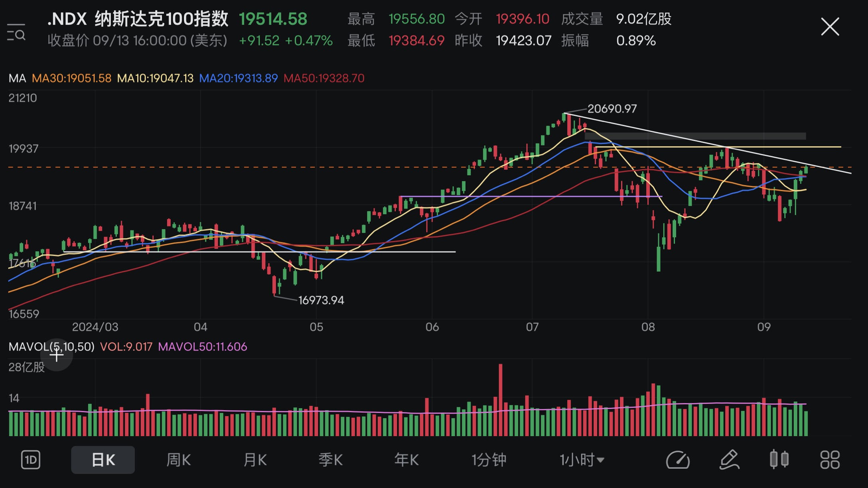Click the MA10:19047.13 indicator label
Screen dimensions: 868x488
(155, 78)
